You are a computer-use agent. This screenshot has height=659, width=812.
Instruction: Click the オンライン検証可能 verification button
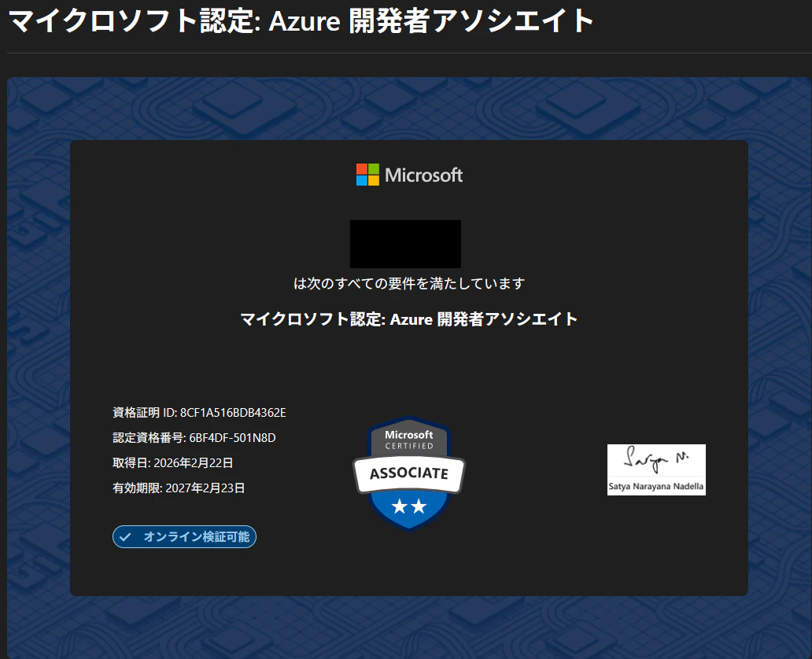tap(184, 537)
